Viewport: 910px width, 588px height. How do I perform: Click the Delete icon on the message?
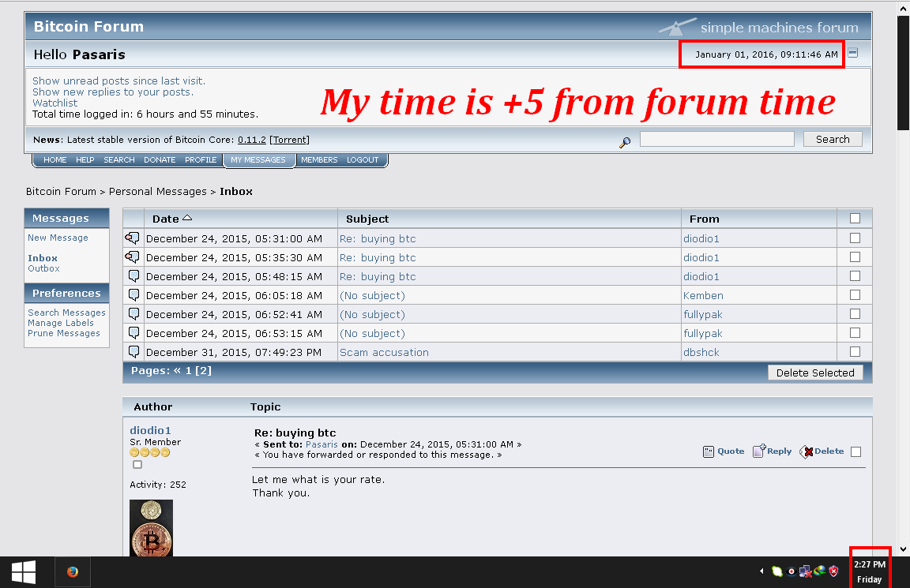tap(806, 451)
